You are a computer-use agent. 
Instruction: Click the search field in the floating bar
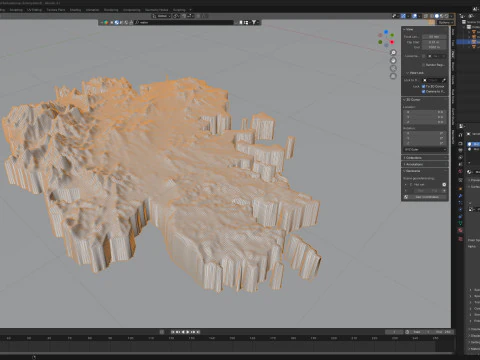pos(184,22)
